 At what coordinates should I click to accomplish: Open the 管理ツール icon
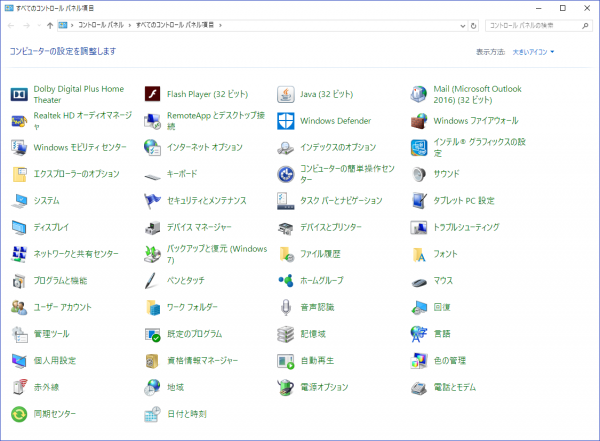19,334
